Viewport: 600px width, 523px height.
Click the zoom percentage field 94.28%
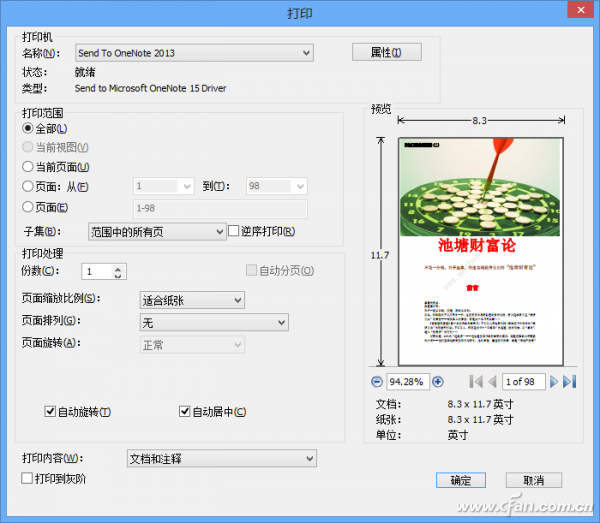(x=408, y=382)
